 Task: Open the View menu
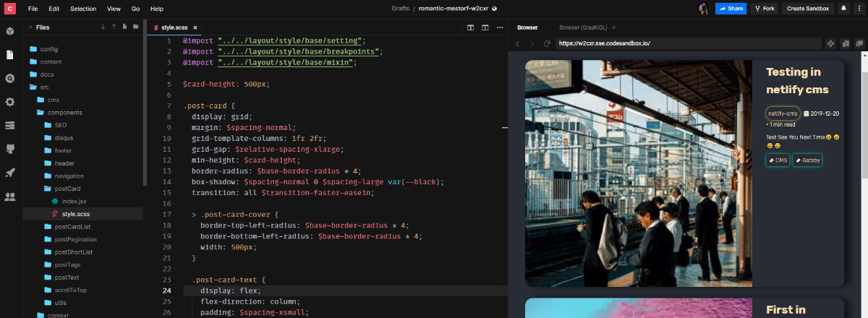(114, 9)
